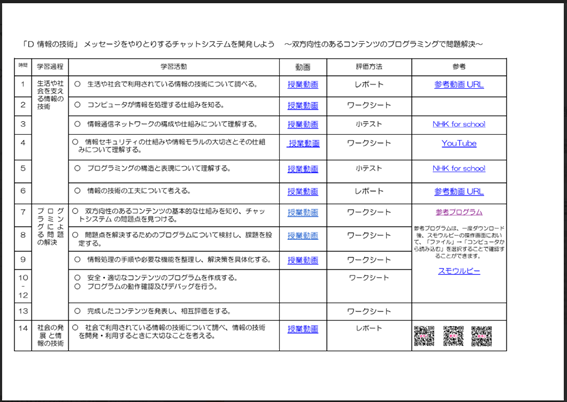Viewport: 567px width, 402px height.
Task: Open the スモウルビー link
Action: click(459, 271)
